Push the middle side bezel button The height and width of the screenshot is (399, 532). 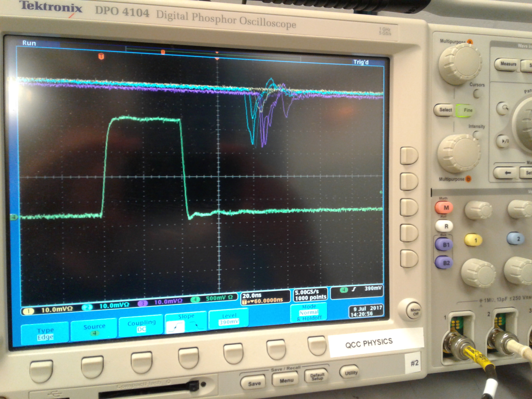(x=409, y=207)
